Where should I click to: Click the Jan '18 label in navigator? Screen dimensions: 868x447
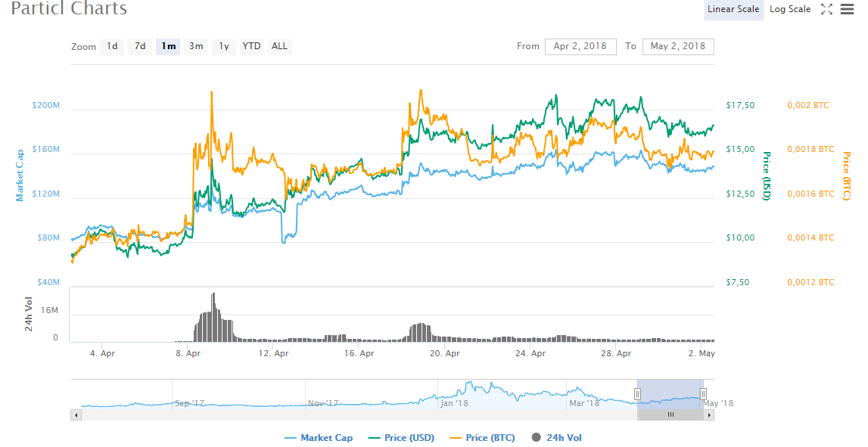point(454,403)
